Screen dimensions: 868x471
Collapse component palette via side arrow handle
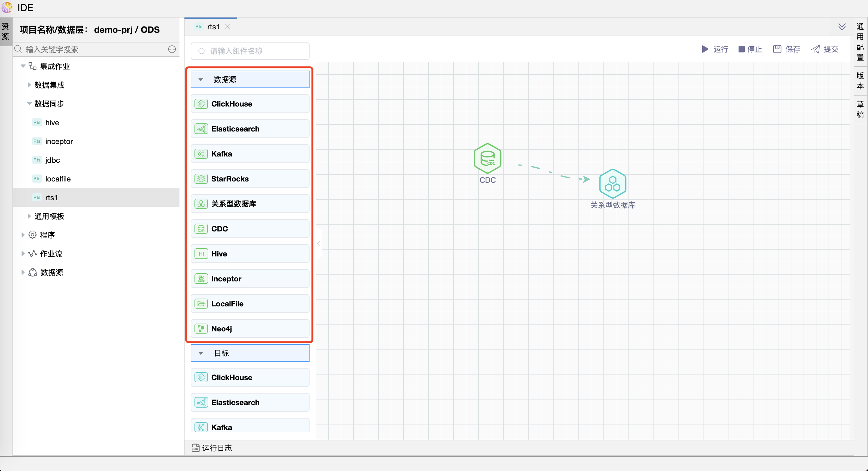click(x=318, y=243)
